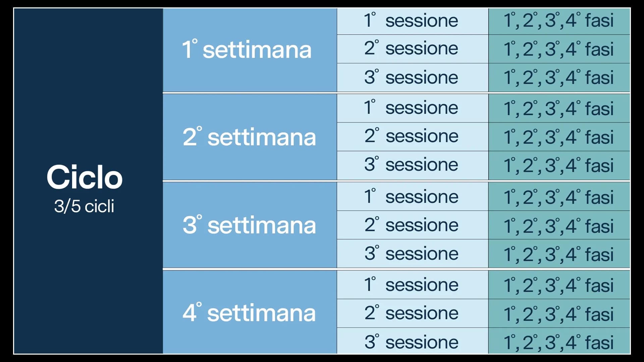Image resolution: width=644 pixels, height=362 pixels.
Task: Click 1° sessione in the 1° settimana row
Action: coord(412,21)
